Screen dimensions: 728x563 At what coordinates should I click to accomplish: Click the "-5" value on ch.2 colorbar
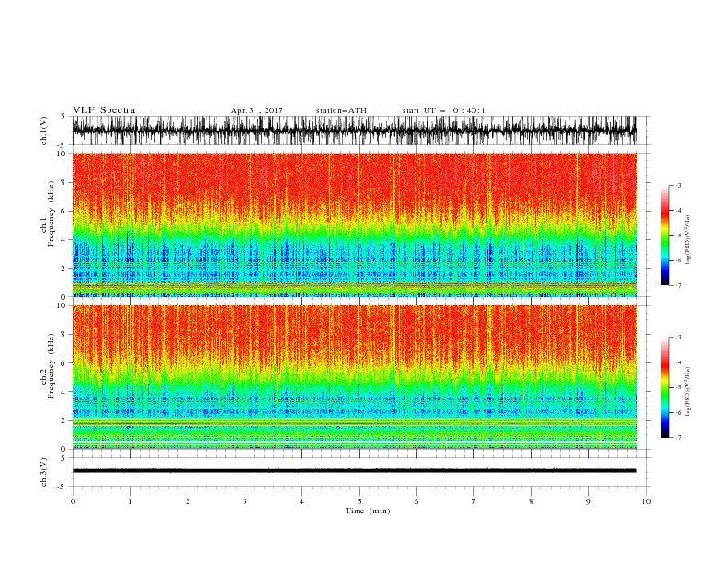(x=678, y=387)
